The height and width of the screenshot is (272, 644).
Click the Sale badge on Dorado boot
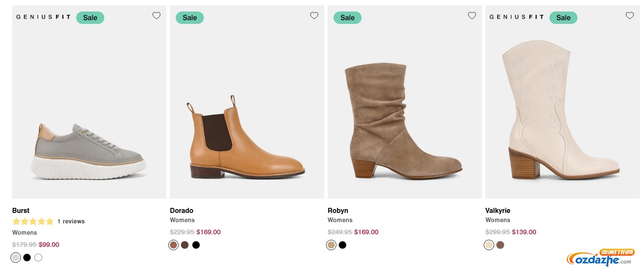coord(190,18)
